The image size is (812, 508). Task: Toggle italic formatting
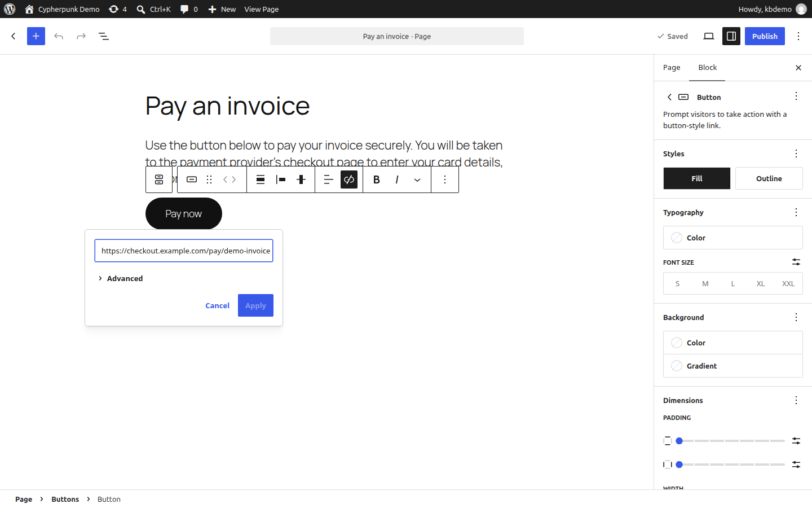click(397, 179)
